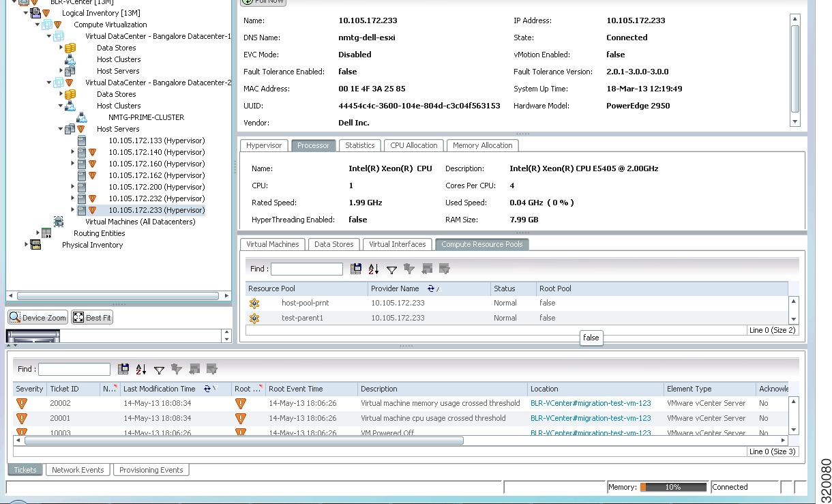The image size is (832, 504).
Task: Click gear icon beside test-parent1
Action: point(254,318)
